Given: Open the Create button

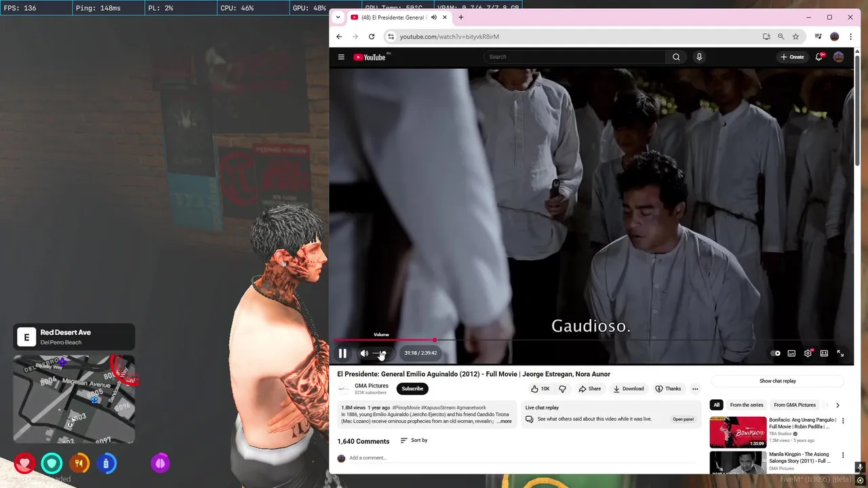Looking at the screenshot, I should click(x=792, y=57).
